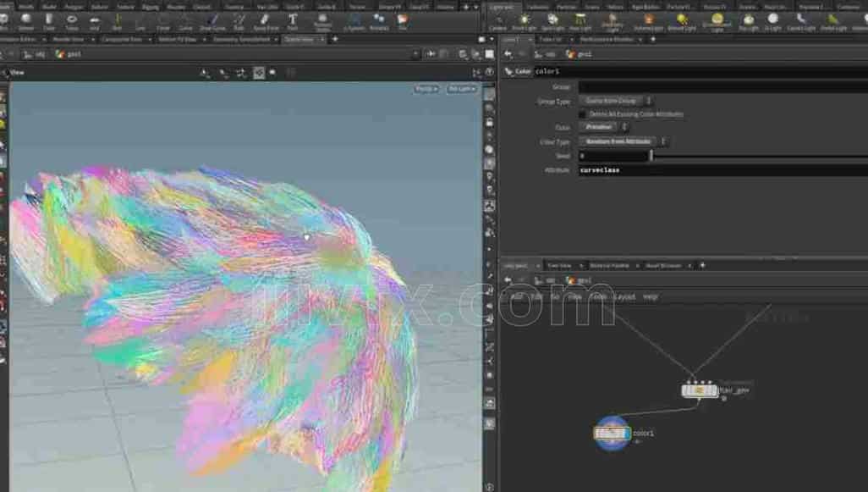The height and width of the screenshot is (492, 868).
Task: Add a Spot Light from the shelf
Action: (552, 22)
